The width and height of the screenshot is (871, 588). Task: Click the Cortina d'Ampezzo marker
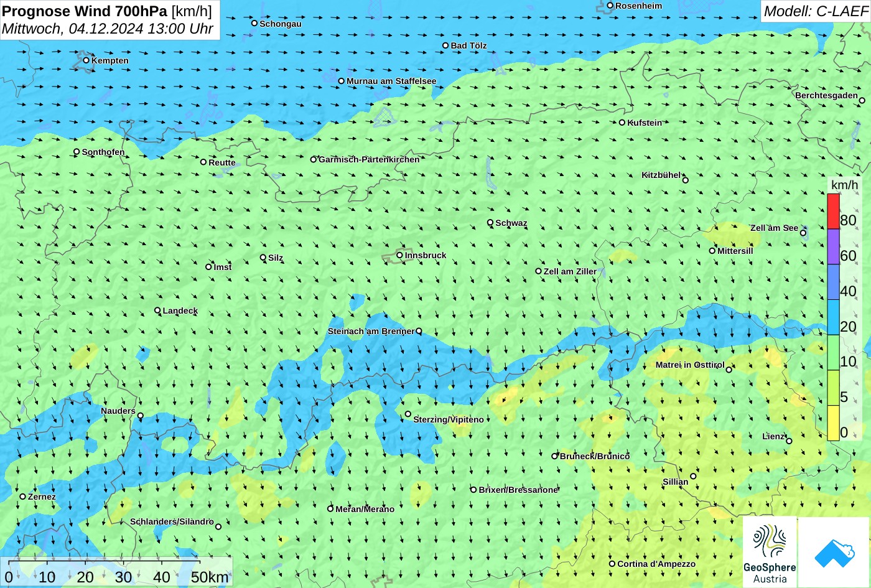(612, 564)
